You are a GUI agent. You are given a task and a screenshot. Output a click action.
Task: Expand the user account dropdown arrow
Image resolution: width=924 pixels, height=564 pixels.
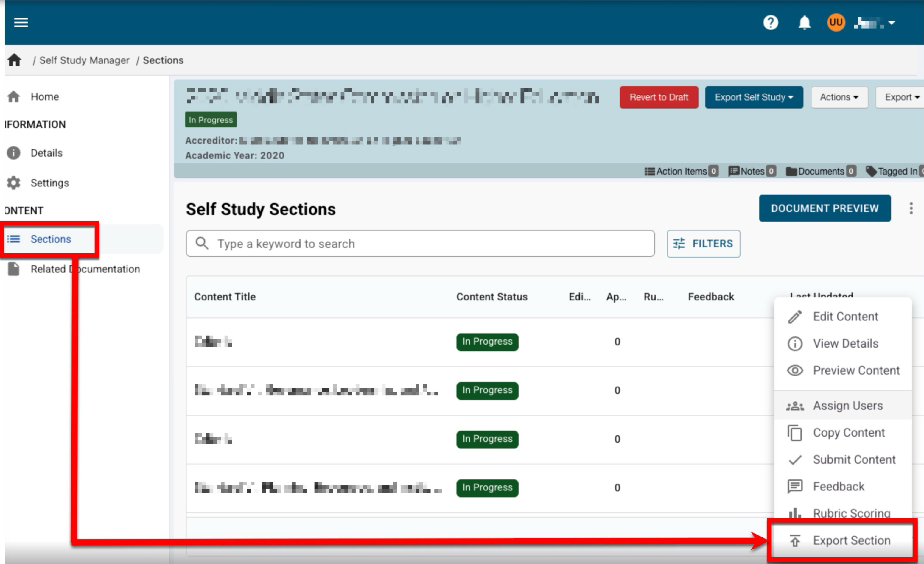(x=892, y=23)
